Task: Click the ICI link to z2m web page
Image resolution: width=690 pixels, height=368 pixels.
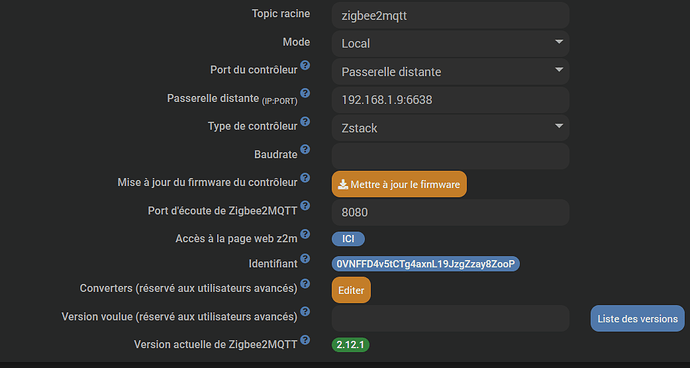Action: click(x=348, y=239)
